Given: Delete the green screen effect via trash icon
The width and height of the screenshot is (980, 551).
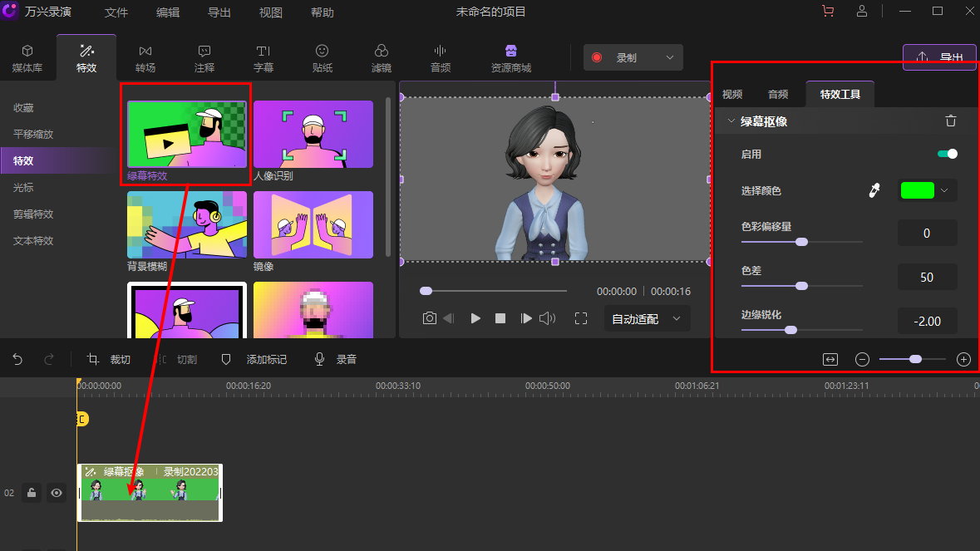Looking at the screenshot, I should 951,121.
